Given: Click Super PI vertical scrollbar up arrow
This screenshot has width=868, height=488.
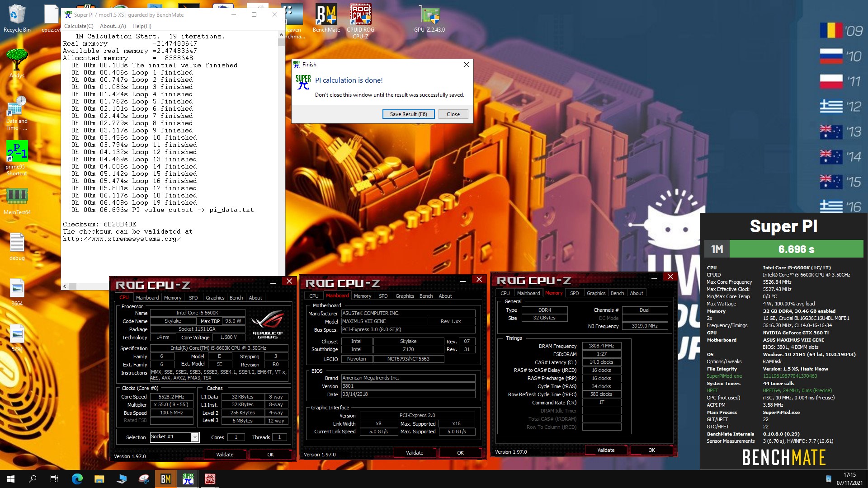Looking at the screenshot, I should coord(281,35).
